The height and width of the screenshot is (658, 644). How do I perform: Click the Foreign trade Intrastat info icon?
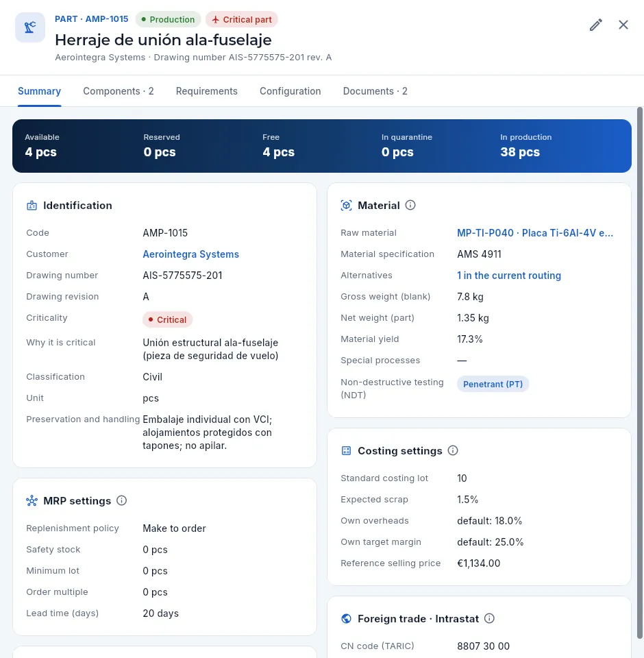489,618
